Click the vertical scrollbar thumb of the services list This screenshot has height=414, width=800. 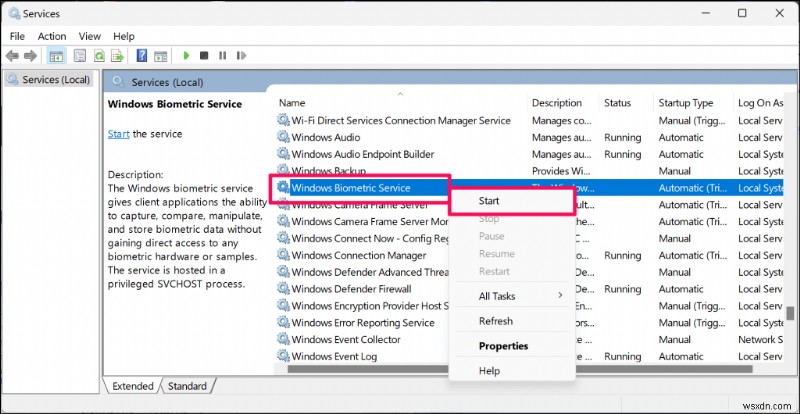pos(790,312)
